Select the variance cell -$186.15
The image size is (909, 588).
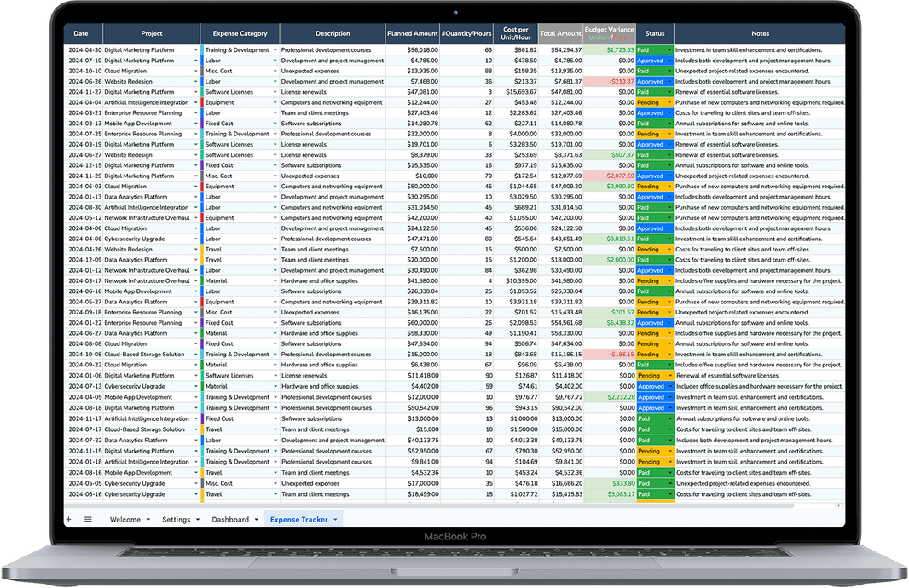pos(610,355)
